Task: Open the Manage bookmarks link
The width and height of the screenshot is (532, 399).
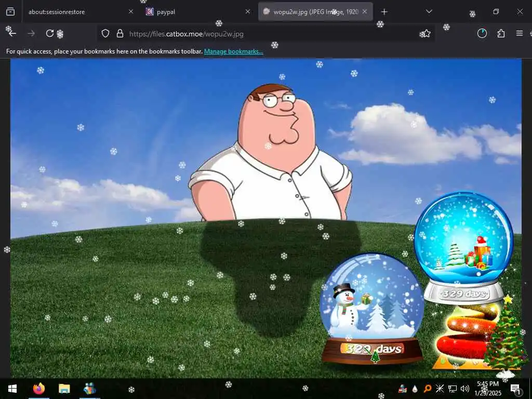Action: click(233, 51)
